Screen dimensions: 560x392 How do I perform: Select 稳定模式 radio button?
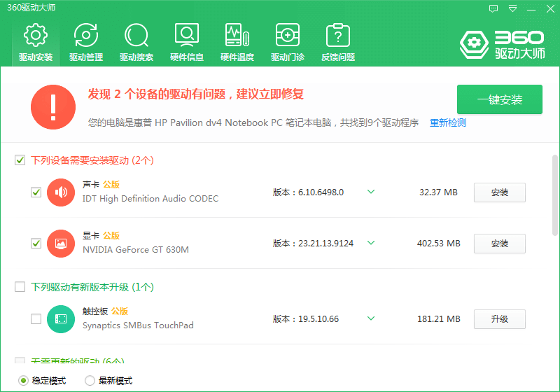[x=23, y=381]
